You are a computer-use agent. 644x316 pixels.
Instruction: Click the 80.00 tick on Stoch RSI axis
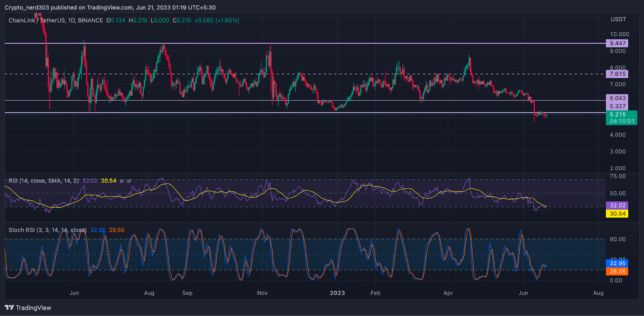(618, 239)
